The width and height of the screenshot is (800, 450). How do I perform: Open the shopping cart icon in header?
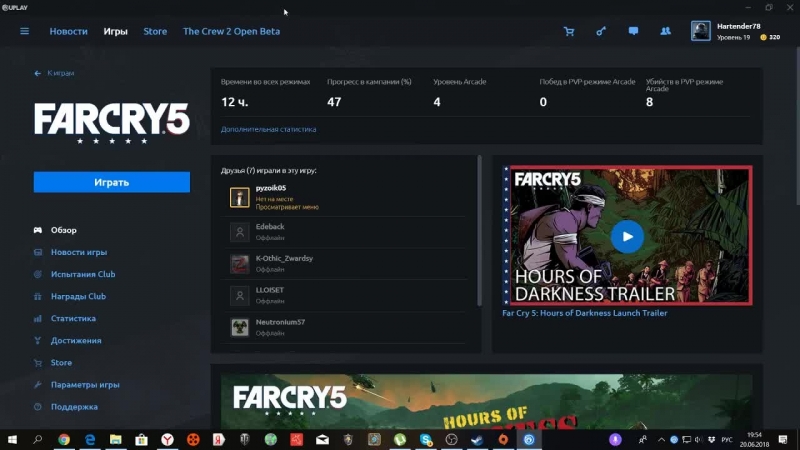tap(569, 31)
